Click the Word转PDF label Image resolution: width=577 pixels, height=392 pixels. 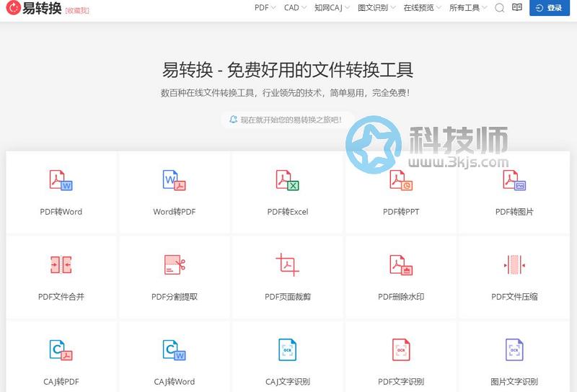coord(175,212)
